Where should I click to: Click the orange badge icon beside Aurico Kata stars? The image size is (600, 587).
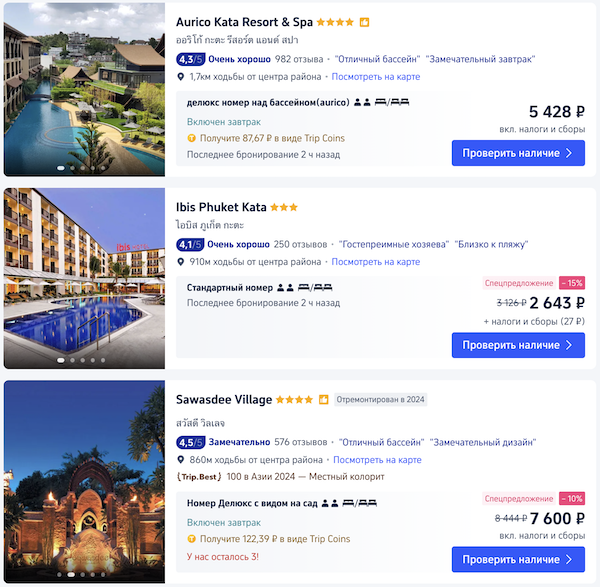pos(365,22)
